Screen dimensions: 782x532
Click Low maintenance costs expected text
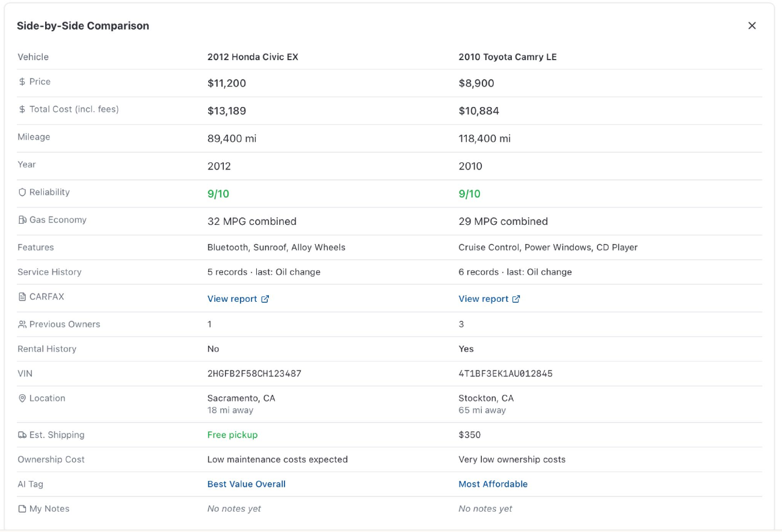coord(278,459)
